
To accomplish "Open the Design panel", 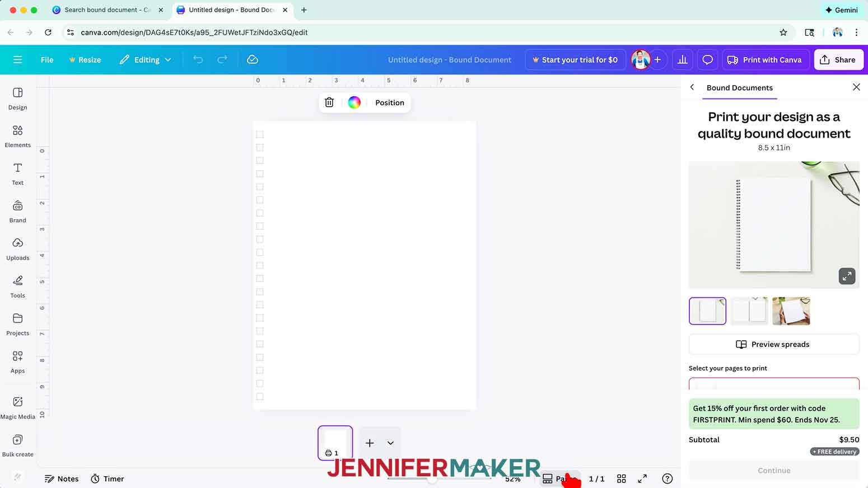I will [x=17, y=98].
